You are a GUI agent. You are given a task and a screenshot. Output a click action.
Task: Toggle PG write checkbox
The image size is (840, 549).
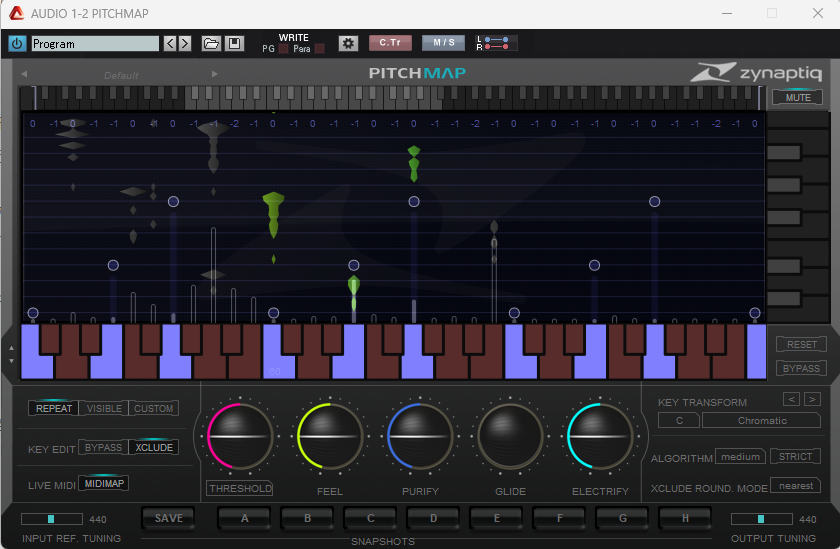(x=283, y=49)
